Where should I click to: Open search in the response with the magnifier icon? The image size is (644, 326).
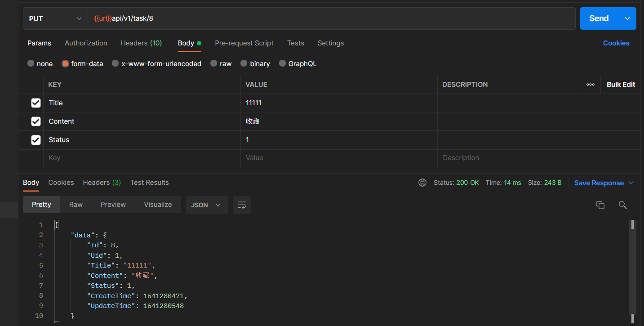(x=622, y=205)
